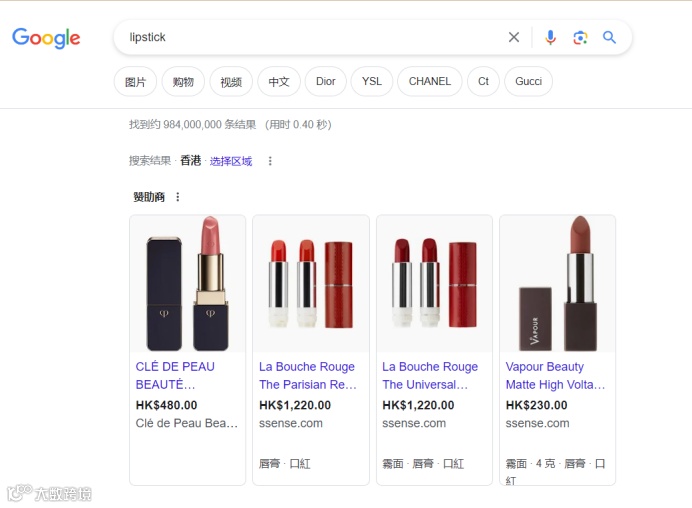Screen dimensions: 692x508
Task: Open CLÉ DE PEAU BEAUTÉ product link
Action: coord(175,376)
